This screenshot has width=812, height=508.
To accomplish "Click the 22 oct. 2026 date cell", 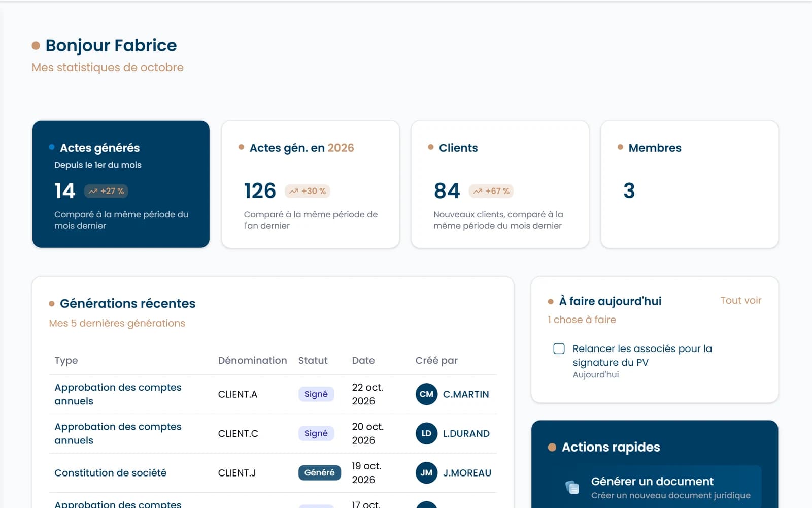I will (x=367, y=394).
